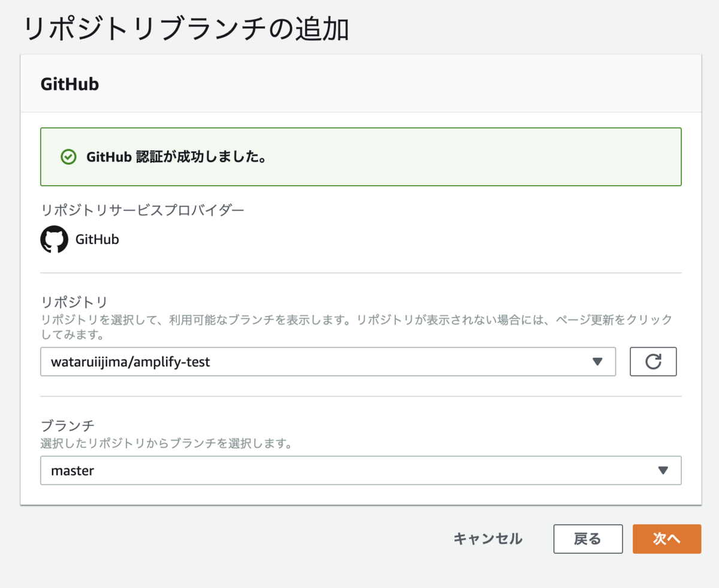Click the green success checkmark icon
Viewport: 719px width, 588px height.
tap(69, 157)
